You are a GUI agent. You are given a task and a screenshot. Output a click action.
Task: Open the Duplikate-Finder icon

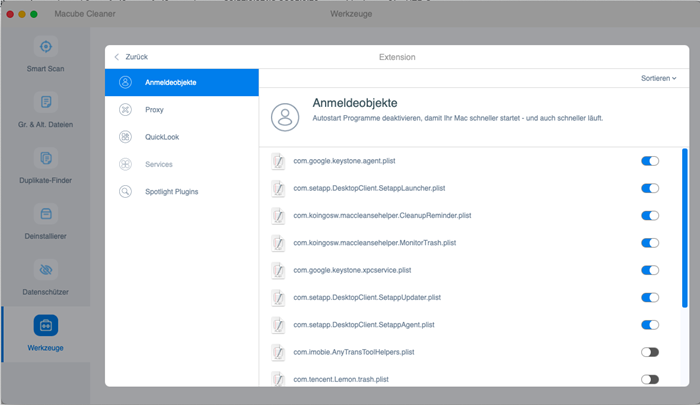(46, 158)
